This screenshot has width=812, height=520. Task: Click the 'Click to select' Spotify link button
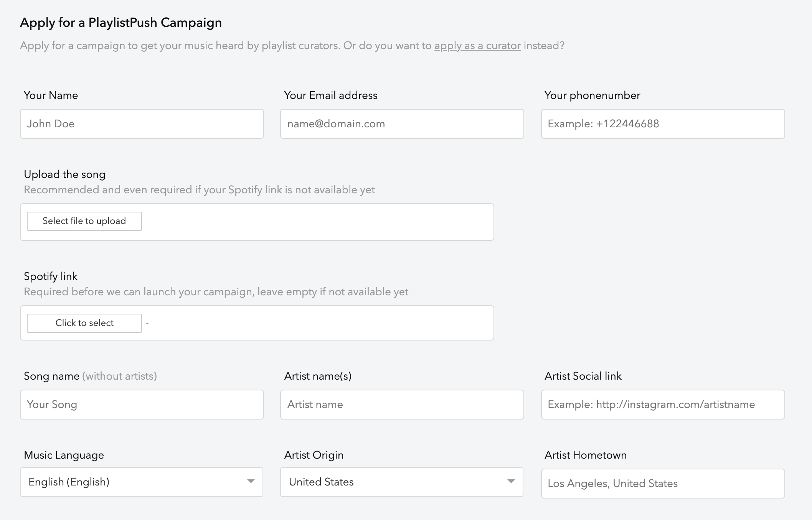click(x=85, y=323)
